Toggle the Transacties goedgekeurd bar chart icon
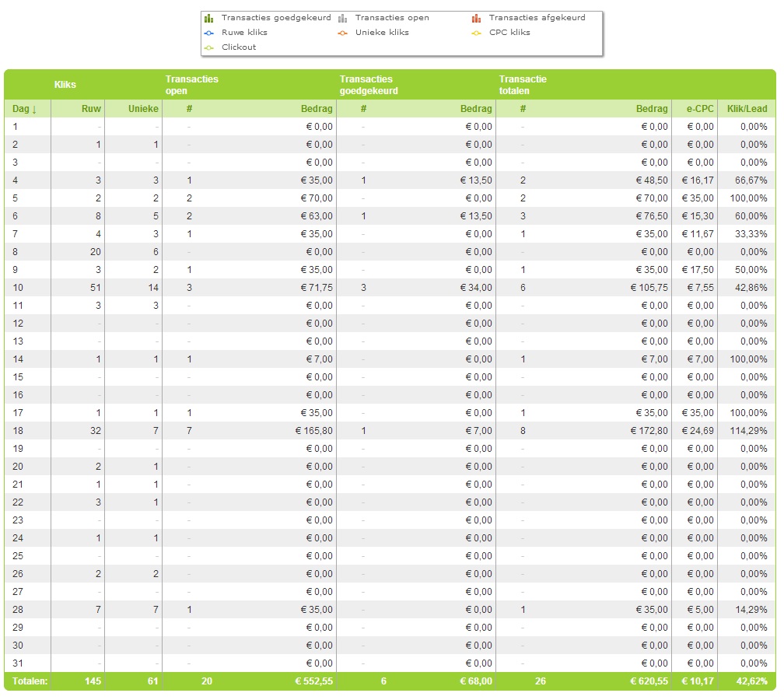Image resolution: width=784 pixels, height=700 pixels. pyautogui.click(x=209, y=19)
